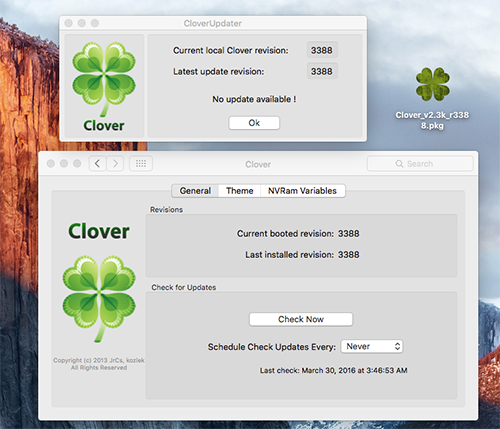
Task: Open the NVRam Variables tab
Action: [x=302, y=191]
